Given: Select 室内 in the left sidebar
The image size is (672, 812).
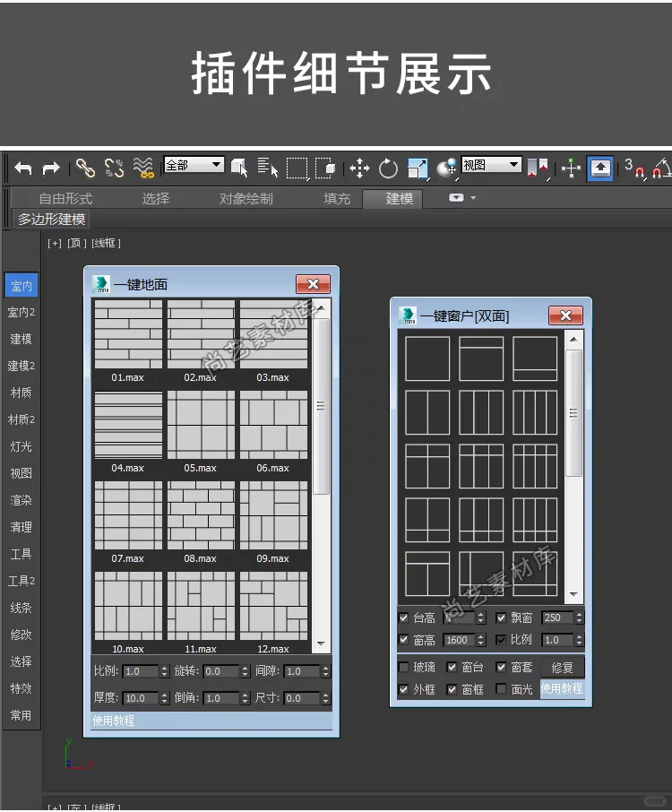Looking at the screenshot, I should (22, 285).
